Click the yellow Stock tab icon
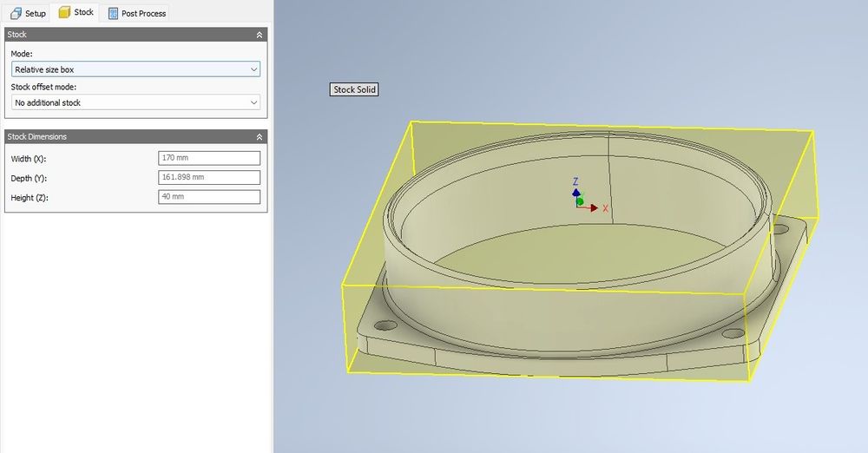Screen dimensions: 868x453 click(x=64, y=12)
